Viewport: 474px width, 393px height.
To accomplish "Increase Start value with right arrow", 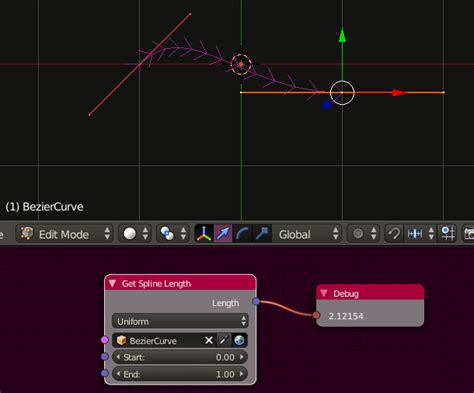I will click(242, 357).
